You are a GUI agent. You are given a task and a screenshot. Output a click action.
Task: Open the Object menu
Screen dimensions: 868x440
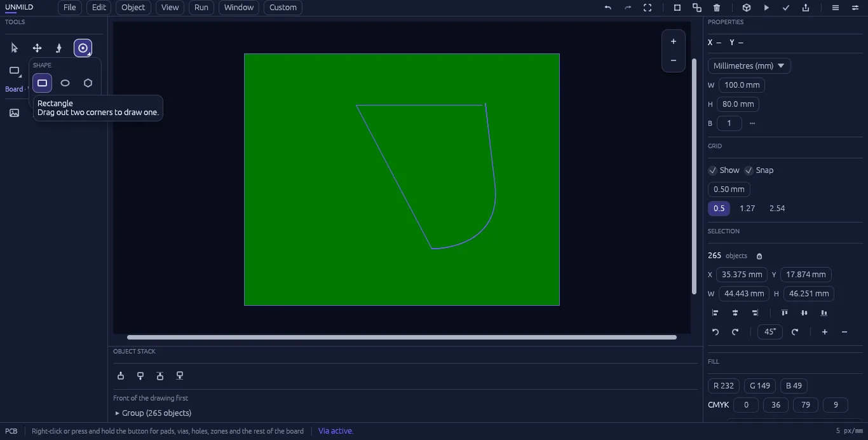click(x=133, y=8)
